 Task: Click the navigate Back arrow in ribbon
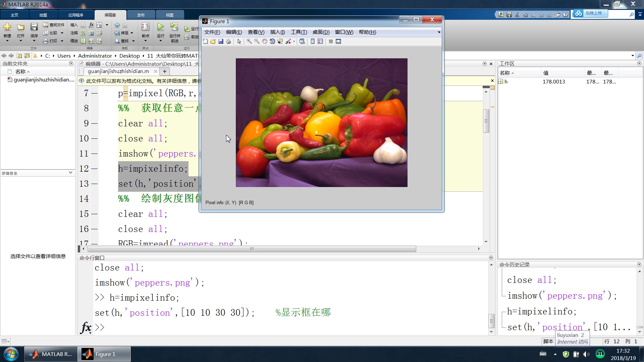coord(117,25)
